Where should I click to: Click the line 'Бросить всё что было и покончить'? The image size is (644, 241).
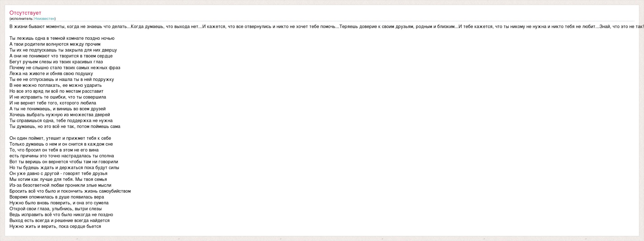[70, 191]
